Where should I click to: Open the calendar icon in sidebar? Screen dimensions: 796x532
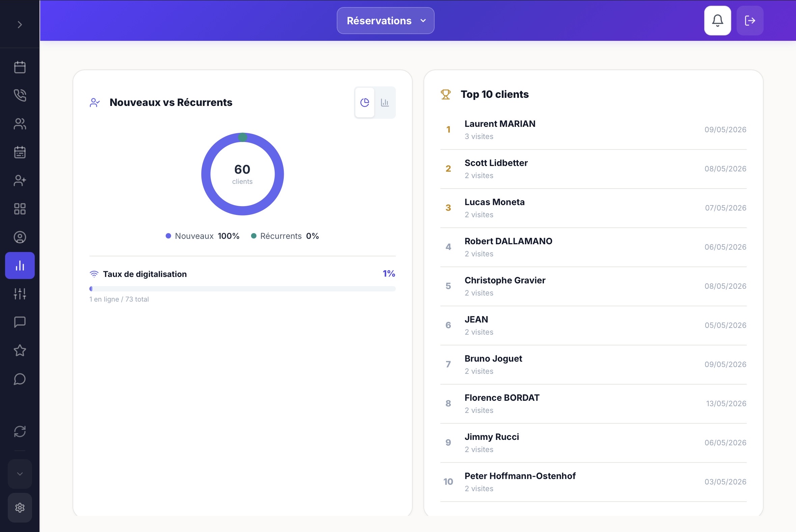tap(20, 67)
